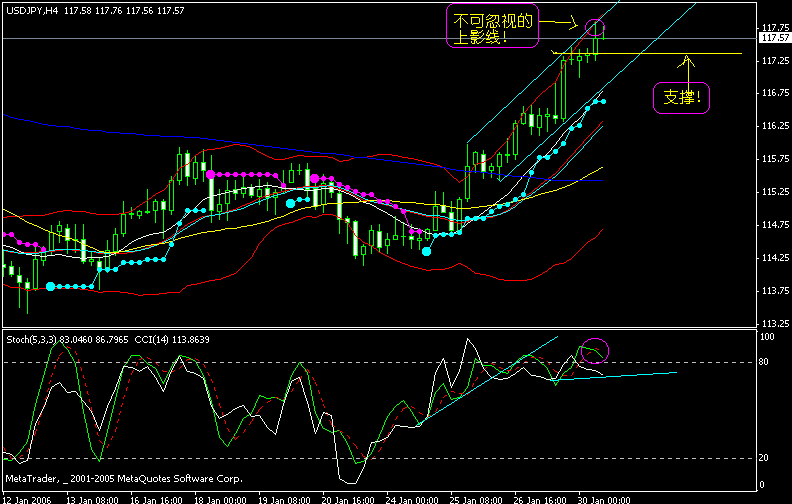This screenshot has height=504, width=792.
Task: Click the Stoch(5,3,3) indicator label
Action: click(x=32, y=340)
